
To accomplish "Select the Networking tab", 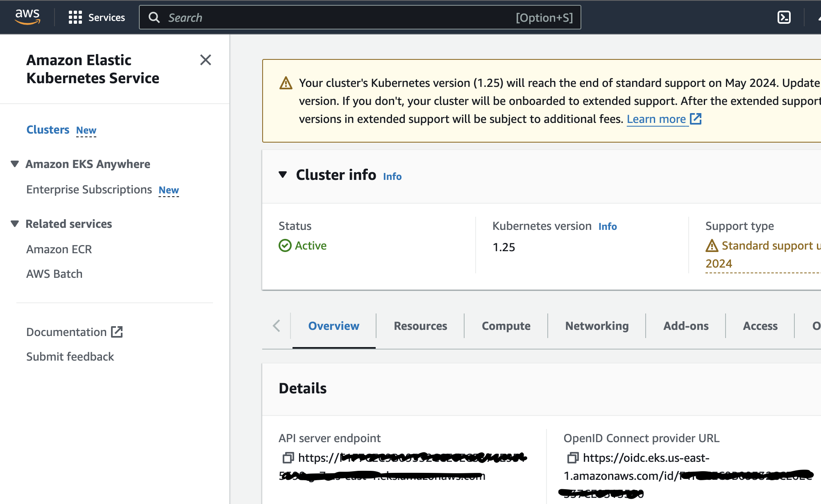I will [x=597, y=326].
